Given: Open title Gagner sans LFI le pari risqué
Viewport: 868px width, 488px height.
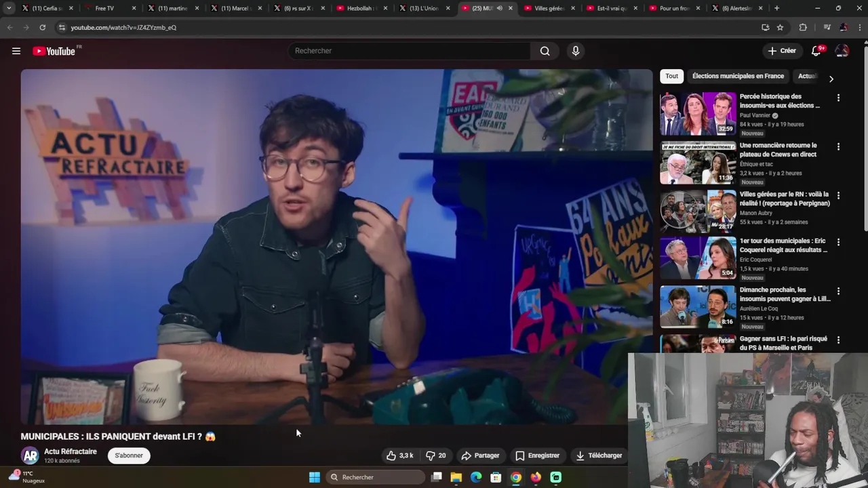Looking at the screenshot, I should [783, 343].
